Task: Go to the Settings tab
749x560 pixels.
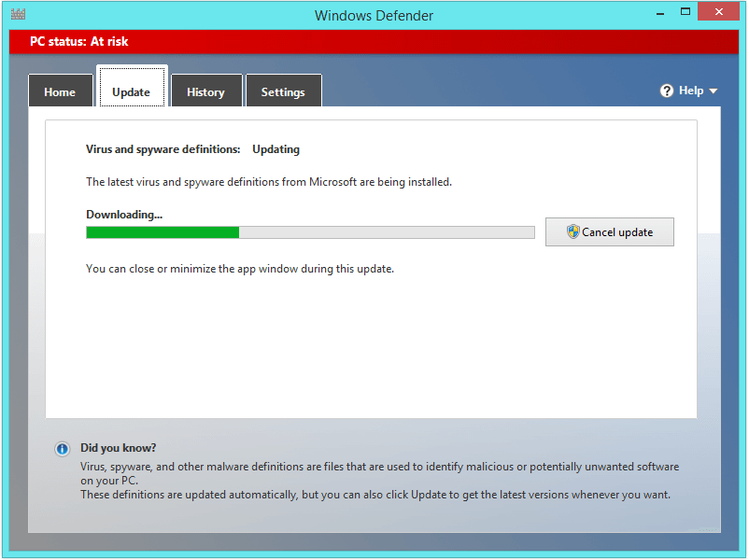Action: click(x=283, y=91)
